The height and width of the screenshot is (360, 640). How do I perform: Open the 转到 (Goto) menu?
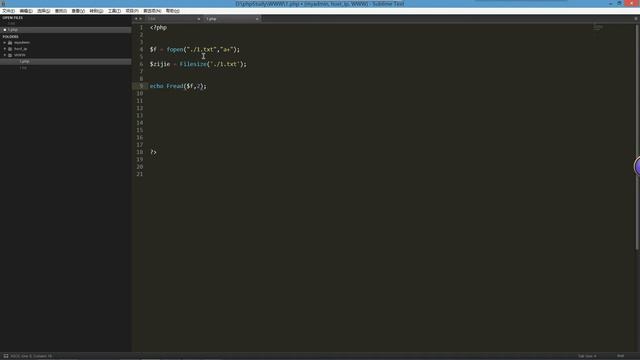pos(96,11)
